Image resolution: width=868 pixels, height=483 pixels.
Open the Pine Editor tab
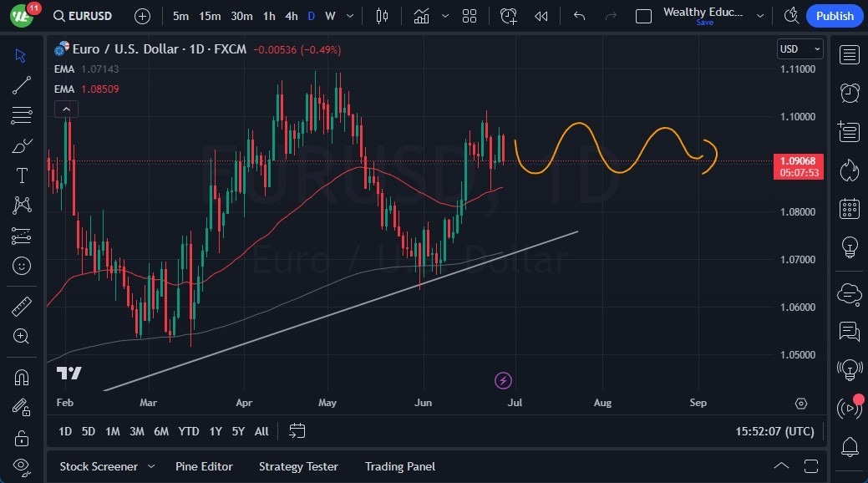[204, 466]
